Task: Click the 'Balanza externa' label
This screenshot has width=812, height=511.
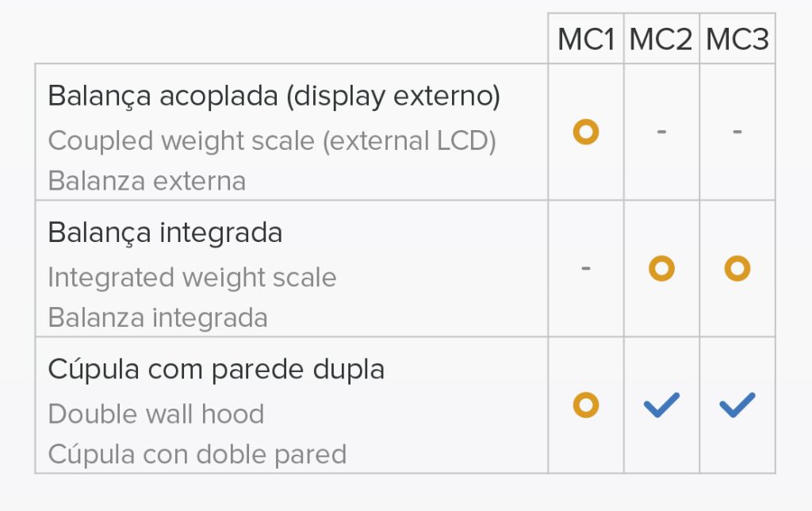Action: point(147,182)
